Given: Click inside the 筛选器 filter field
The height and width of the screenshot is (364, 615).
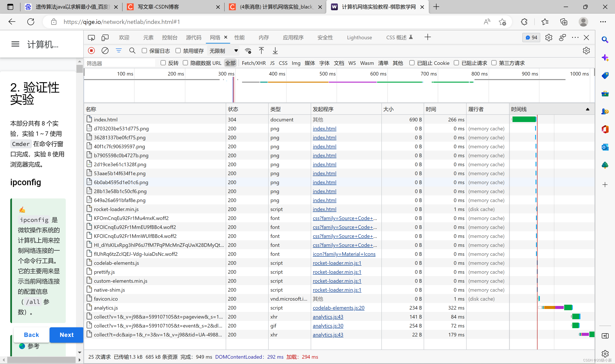Looking at the screenshot, I should coord(120,63).
